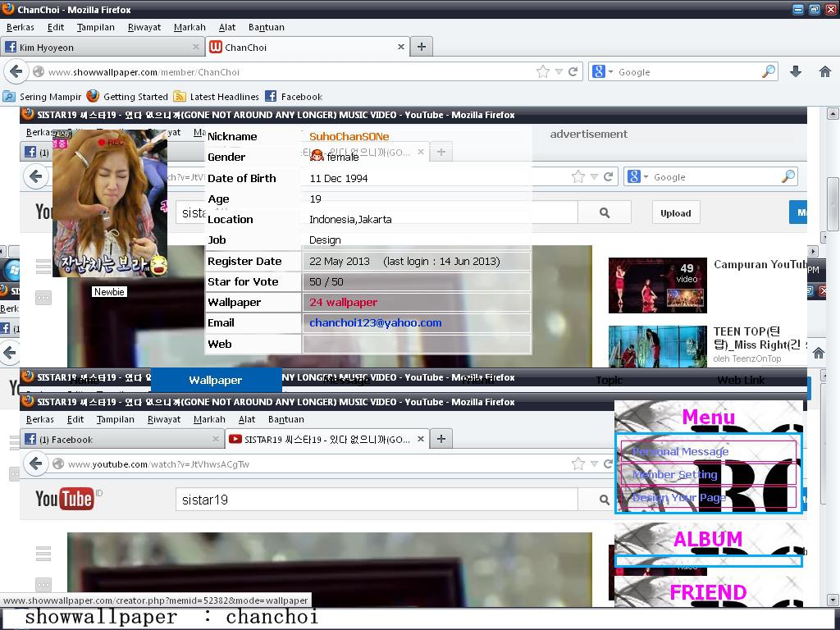Open the 24 wallpaper link
The height and width of the screenshot is (630, 840).
pos(344,302)
